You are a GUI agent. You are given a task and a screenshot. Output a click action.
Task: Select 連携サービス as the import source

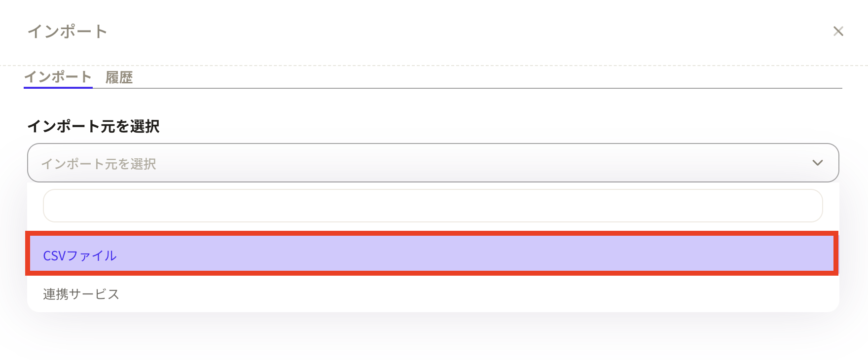click(81, 294)
